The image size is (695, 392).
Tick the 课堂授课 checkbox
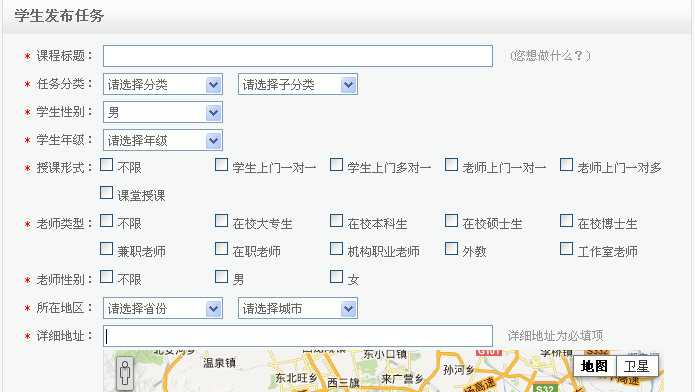(x=106, y=193)
